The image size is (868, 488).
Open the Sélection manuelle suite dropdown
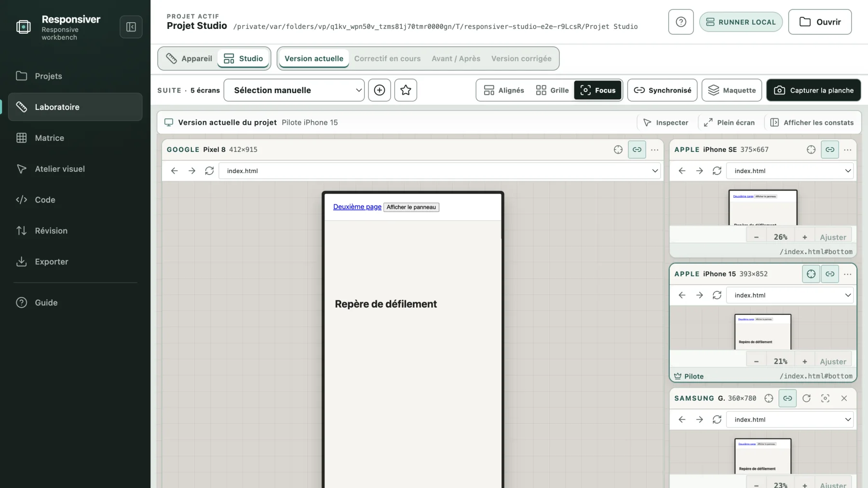click(294, 90)
